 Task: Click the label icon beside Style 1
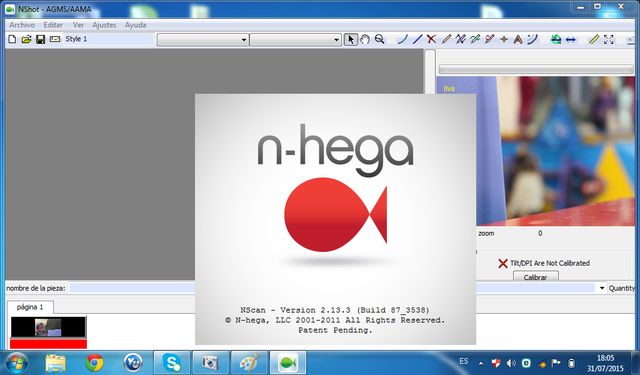coord(55,39)
